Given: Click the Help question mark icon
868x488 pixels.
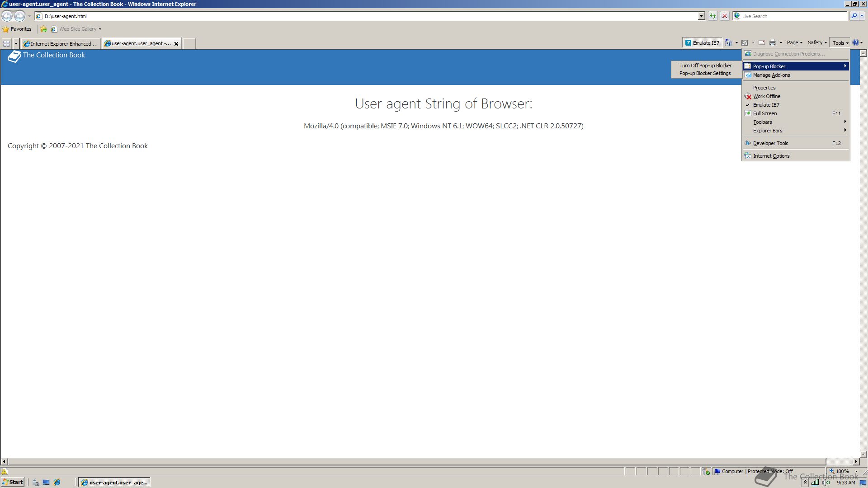Looking at the screenshot, I should pos(855,43).
